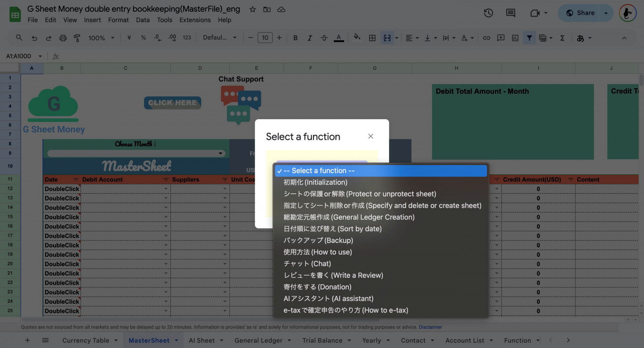Click the insert chart icon
Screen dimensions: 644x348
[x=515, y=38]
